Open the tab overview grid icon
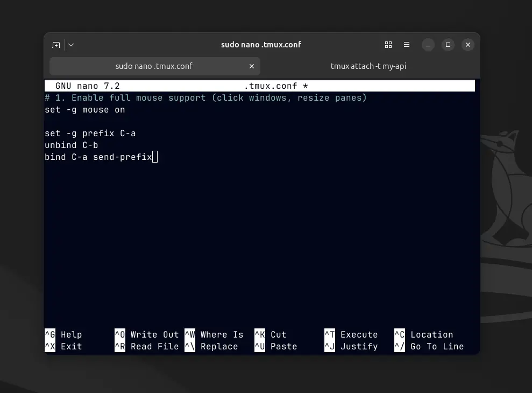The height and width of the screenshot is (393, 532). pos(388,45)
